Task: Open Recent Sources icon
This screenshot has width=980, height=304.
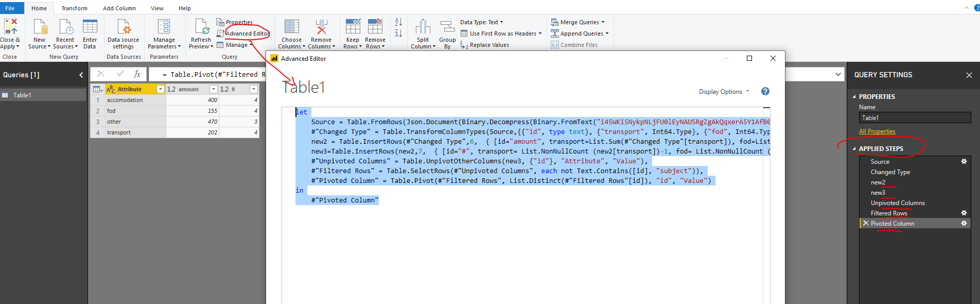Action: click(x=65, y=27)
